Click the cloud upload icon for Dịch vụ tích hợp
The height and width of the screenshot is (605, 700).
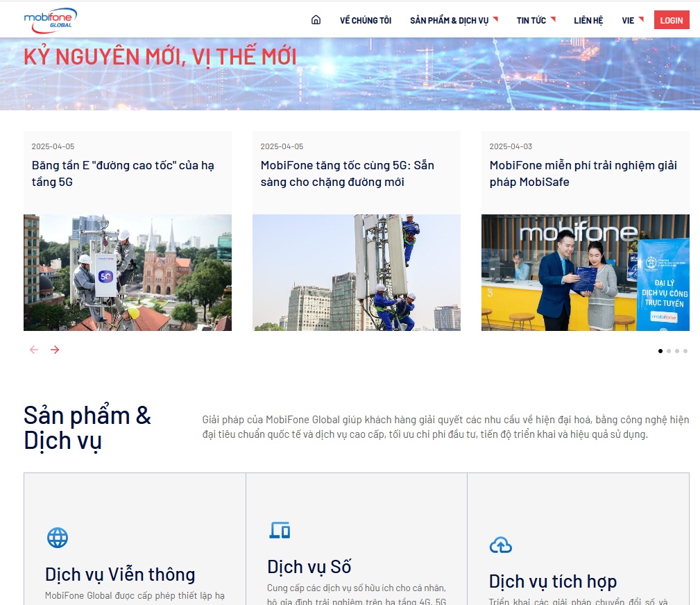(501, 545)
